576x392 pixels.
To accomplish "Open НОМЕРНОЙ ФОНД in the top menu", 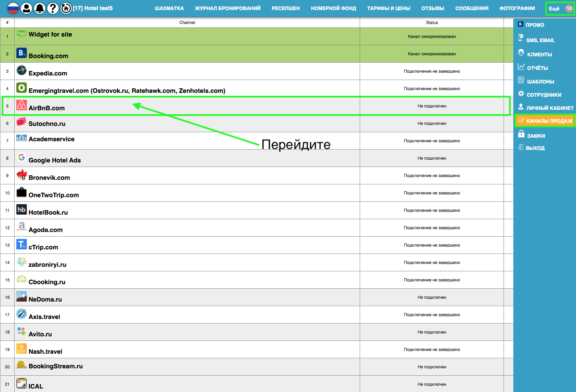I will [333, 8].
